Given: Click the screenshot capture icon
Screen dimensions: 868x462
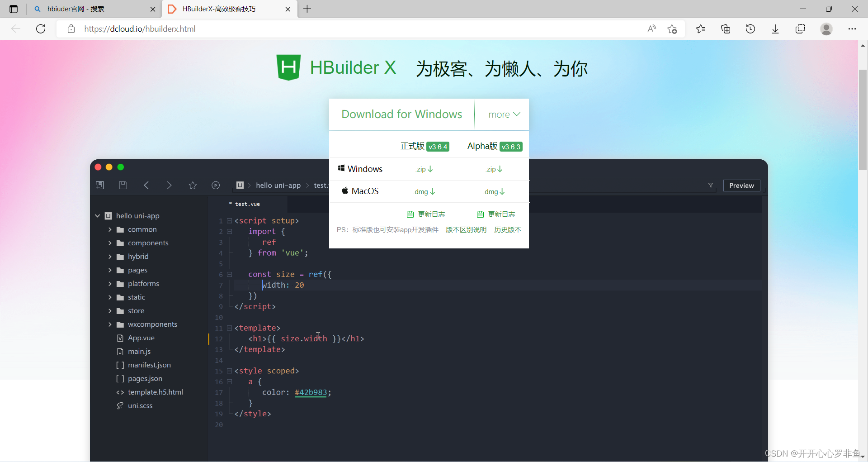Looking at the screenshot, I should click(800, 29).
